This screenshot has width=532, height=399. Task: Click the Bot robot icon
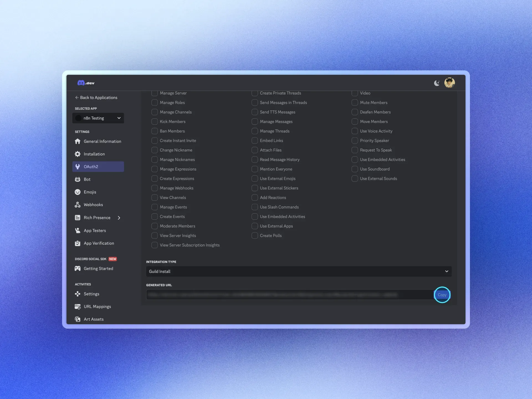pyautogui.click(x=78, y=179)
